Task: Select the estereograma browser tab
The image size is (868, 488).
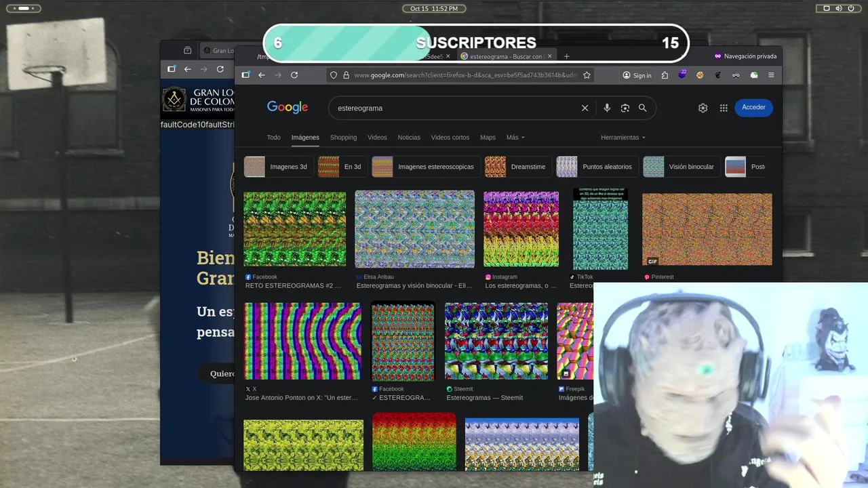Action: pos(505,56)
